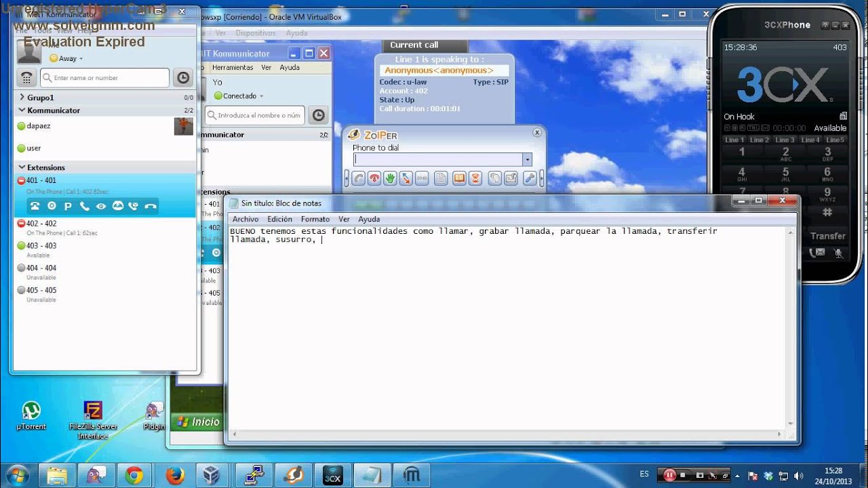Click Available status on 3CXPhone
Viewport: 868px width, 488px height.
pos(830,128)
